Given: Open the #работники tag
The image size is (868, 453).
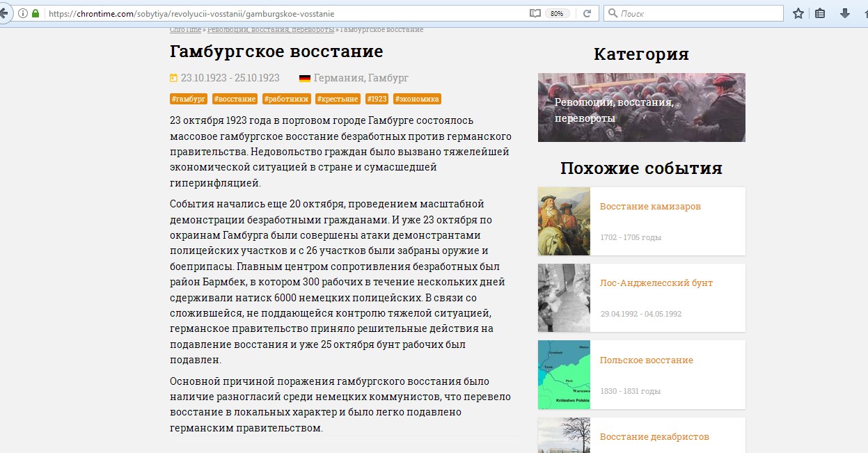Looking at the screenshot, I should 286,99.
